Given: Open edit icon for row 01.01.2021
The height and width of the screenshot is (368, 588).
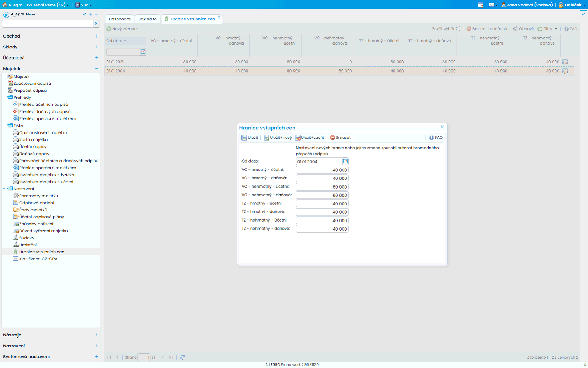Looking at the screenshot, I should 565,62.
